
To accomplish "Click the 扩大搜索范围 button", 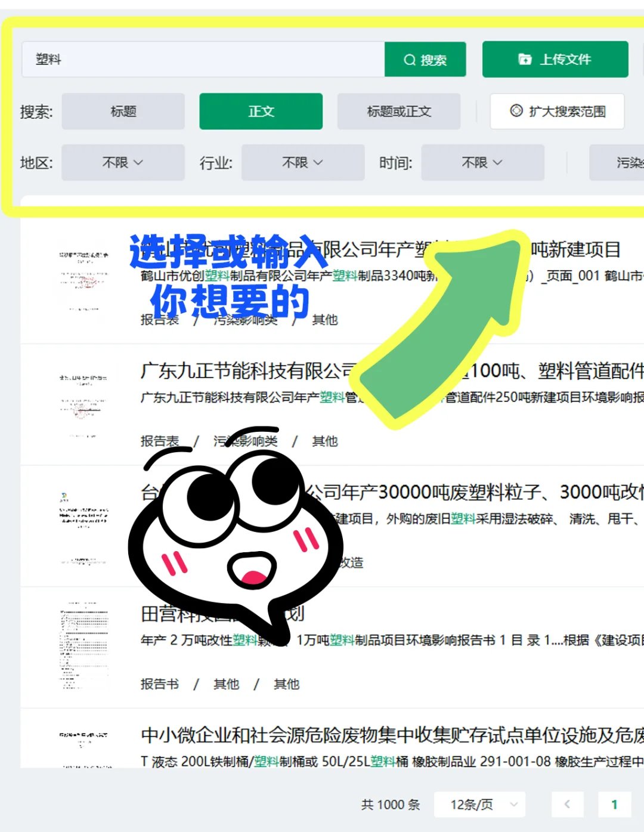I will click(x=556, y=112).
